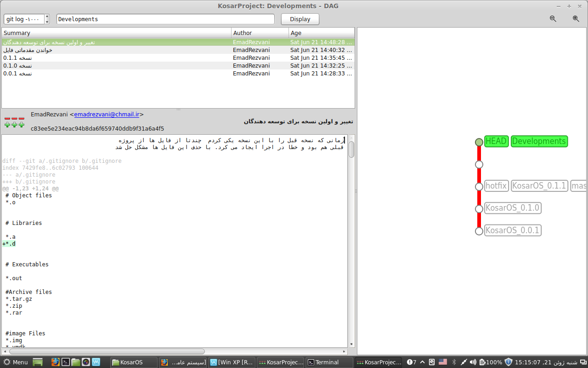This screenshot has width=588, height=368.
Task: Open Firefox from the panel launcher
Action: [x=56, y=362]
